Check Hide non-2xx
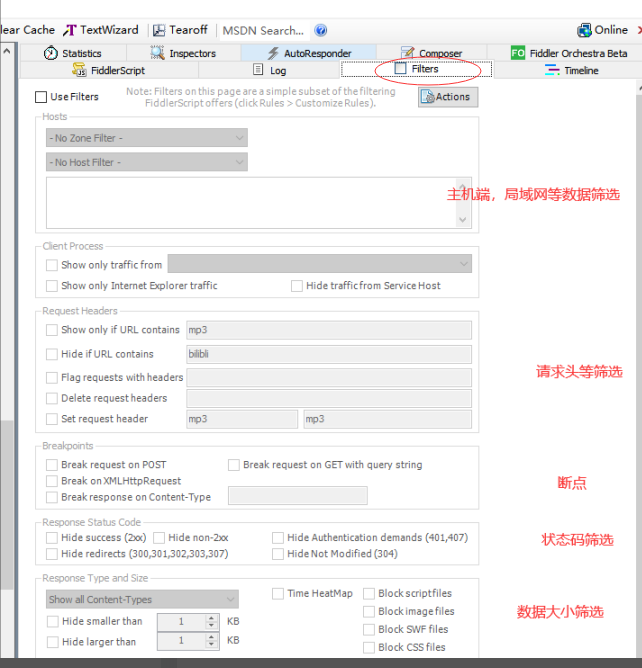This screenshot has width=642, height=668. point(159,538)
